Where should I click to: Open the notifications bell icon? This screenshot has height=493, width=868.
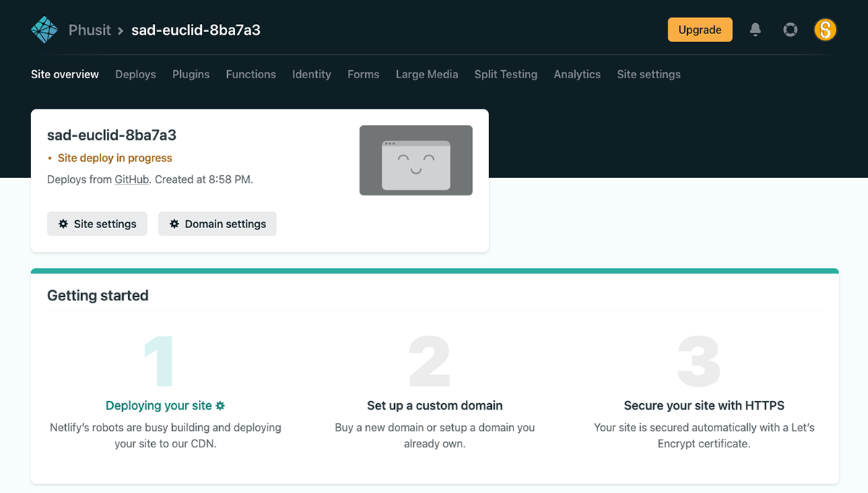[x=755, y=29]
